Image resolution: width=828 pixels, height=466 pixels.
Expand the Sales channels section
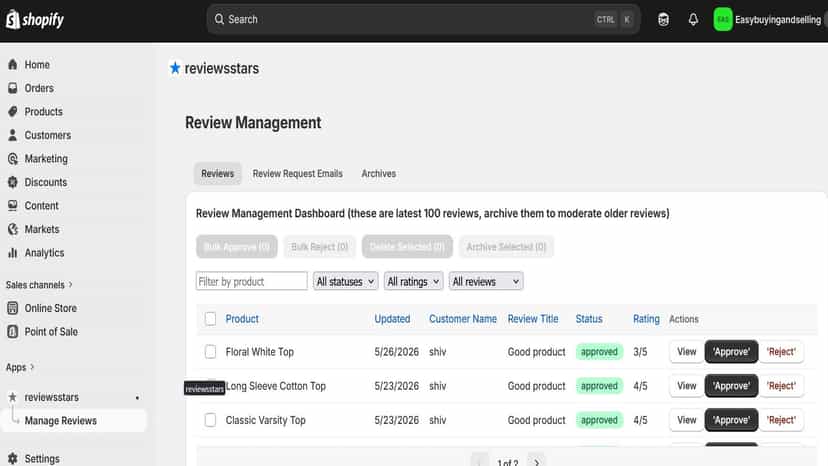click(39, 285)
